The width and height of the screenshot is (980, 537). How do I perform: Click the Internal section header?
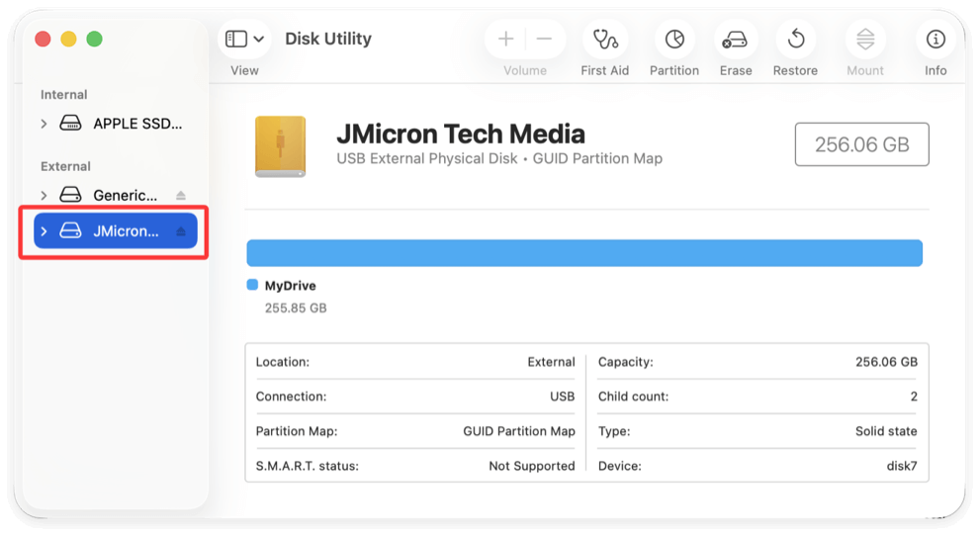63,94
